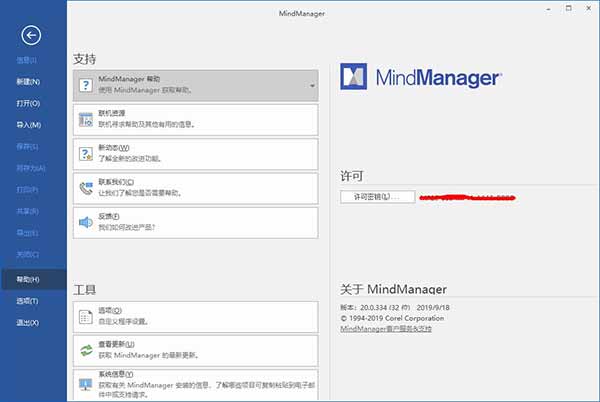Open the 联机资源 online resources icon

point(86,120)
